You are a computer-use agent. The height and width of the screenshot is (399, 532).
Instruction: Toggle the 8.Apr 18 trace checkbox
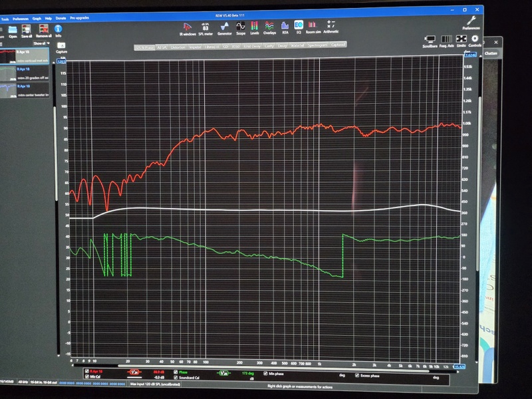[x=87, y=371]
